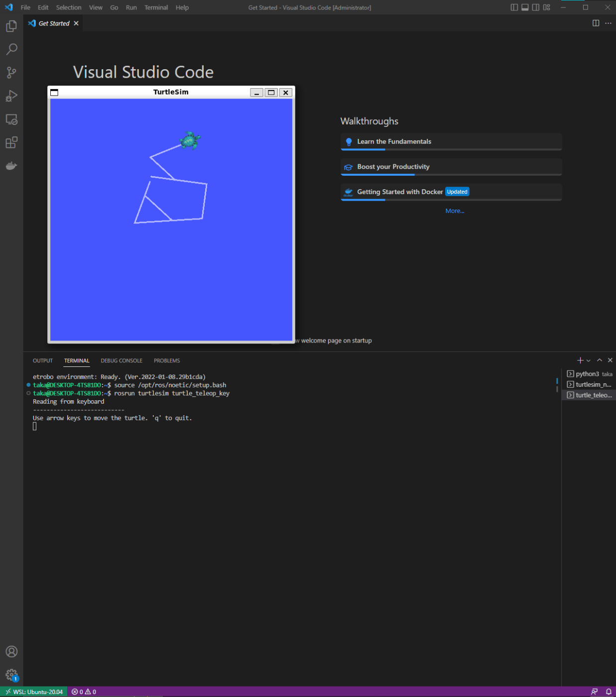Click the VS Code logo in title bar
Screen dimensions: 616x697
8,7
